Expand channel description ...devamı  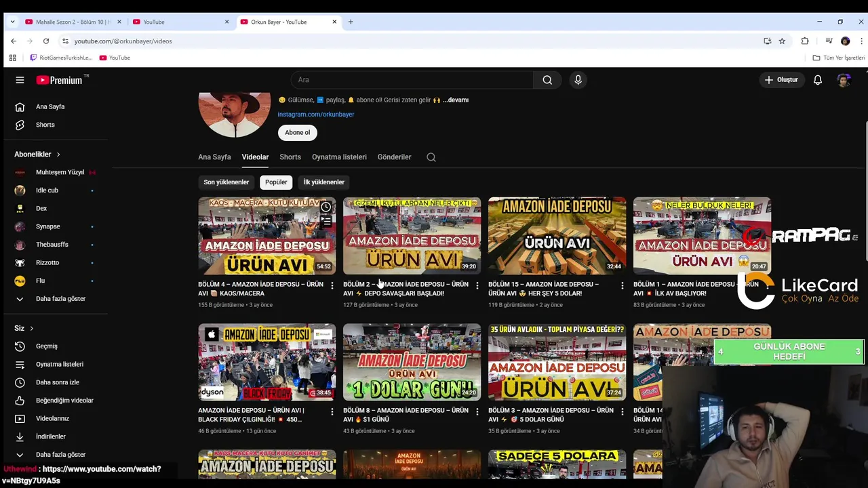456,100
